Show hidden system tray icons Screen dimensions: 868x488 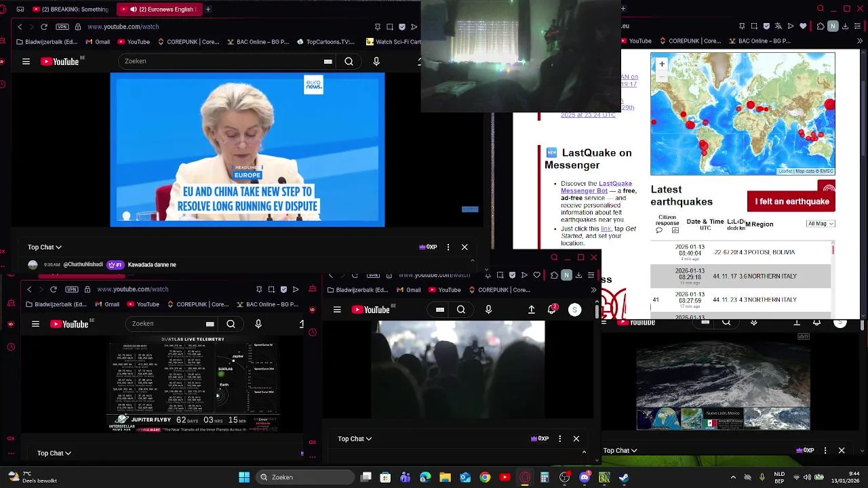[733, 477]
